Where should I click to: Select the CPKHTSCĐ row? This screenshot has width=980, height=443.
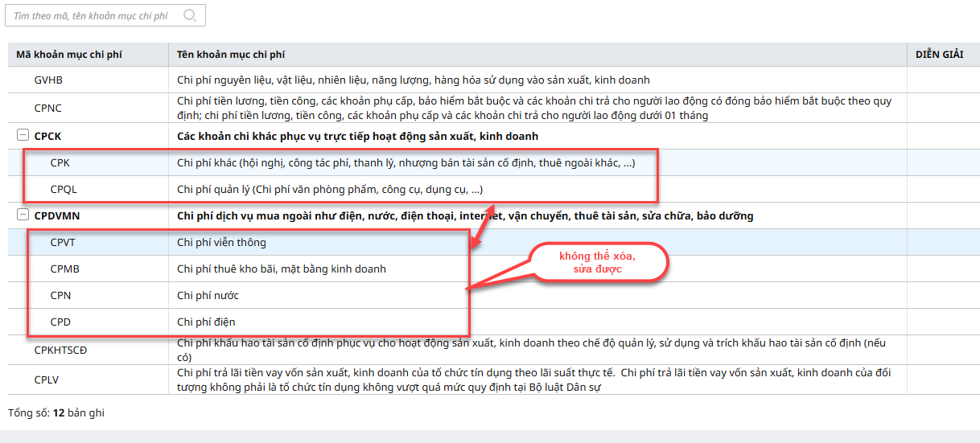point(60,350)
